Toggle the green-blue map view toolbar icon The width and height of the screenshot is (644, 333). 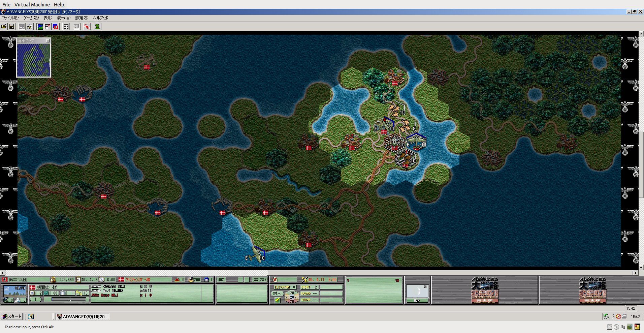point(40,27)
